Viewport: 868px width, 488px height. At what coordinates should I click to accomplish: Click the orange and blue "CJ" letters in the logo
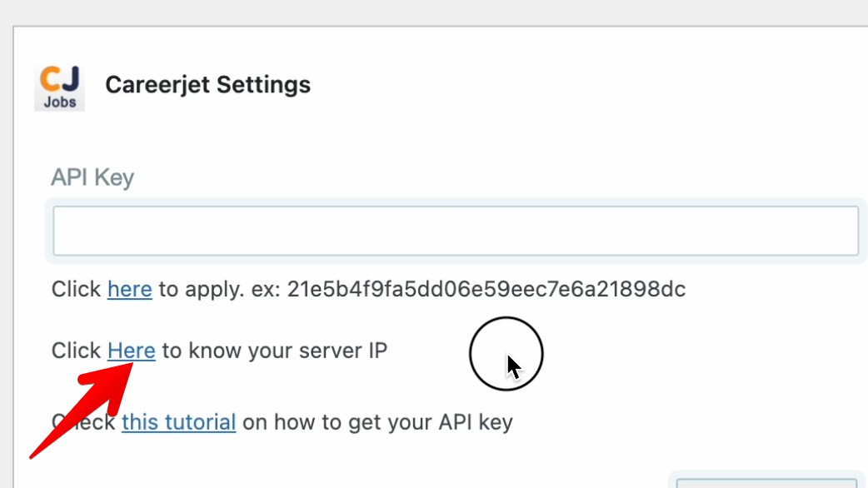coord(59,80)
